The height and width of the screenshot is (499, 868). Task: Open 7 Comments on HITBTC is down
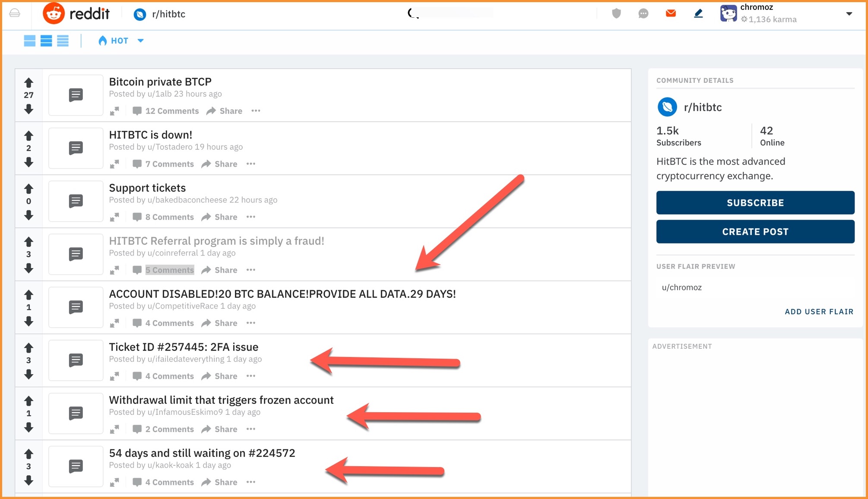coord(163,164)
